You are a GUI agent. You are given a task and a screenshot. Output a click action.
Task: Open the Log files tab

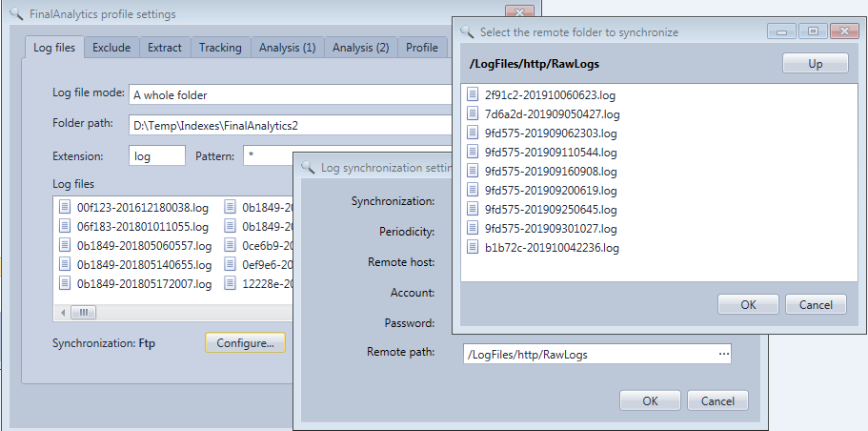click(x=54, y=47)
